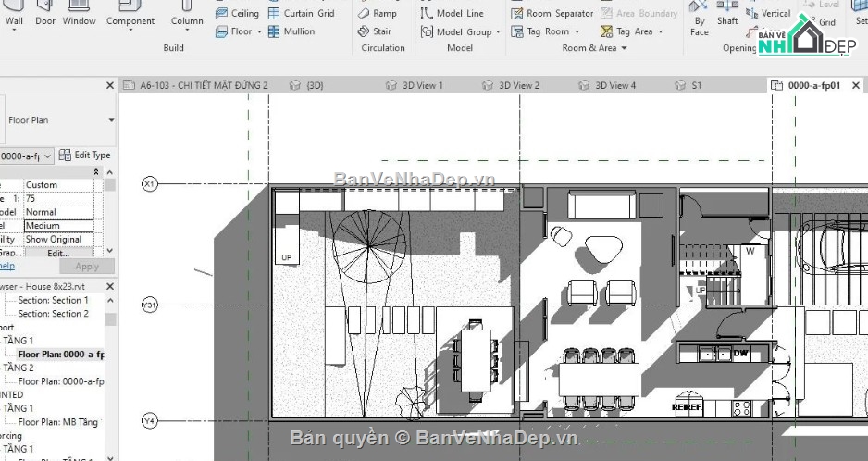Click the Show Original visibility value
The height and width of the screenshot is (461, 868).
[x=58, y=240]
